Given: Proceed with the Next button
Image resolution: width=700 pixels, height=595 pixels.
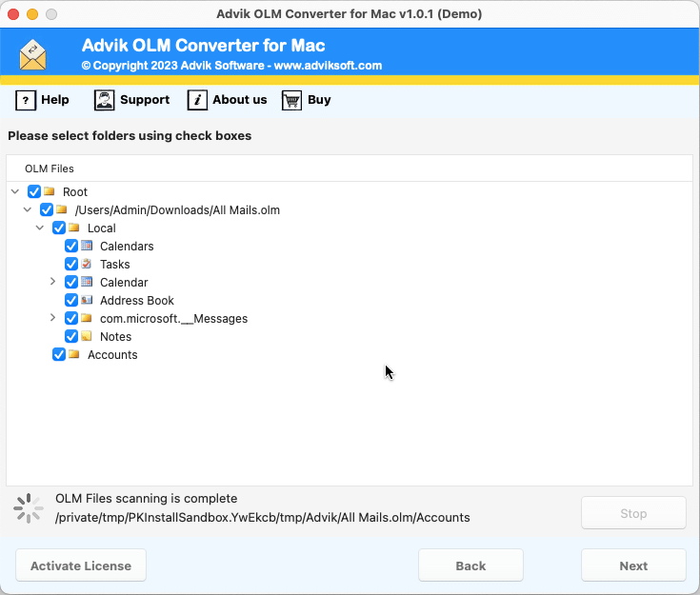Looking at the screenshot, I should 633,565.
